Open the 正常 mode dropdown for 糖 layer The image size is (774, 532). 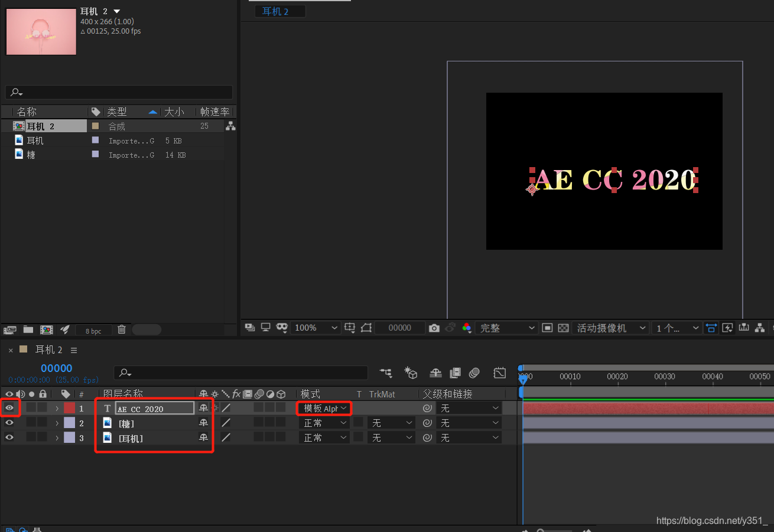325,423
